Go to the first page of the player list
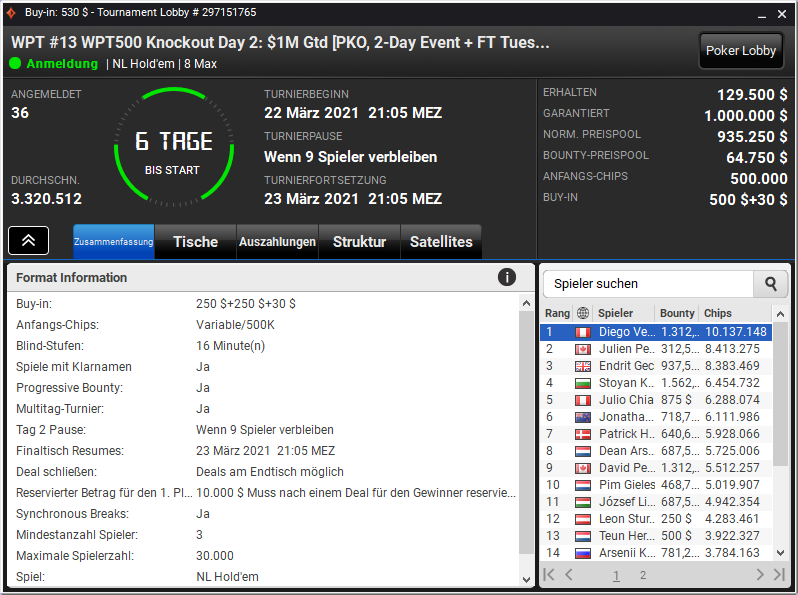 pyautogui.click(x=549, y=575)
